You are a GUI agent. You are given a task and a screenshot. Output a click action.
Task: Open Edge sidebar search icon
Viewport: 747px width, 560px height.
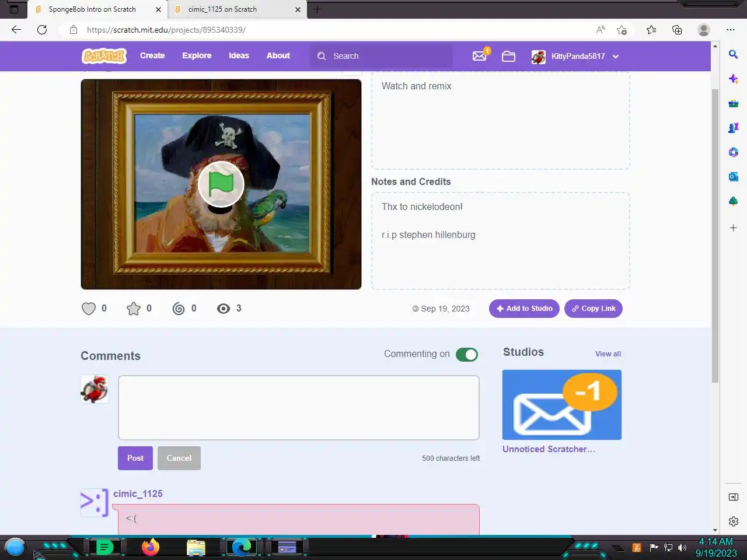tap(734, 54)
